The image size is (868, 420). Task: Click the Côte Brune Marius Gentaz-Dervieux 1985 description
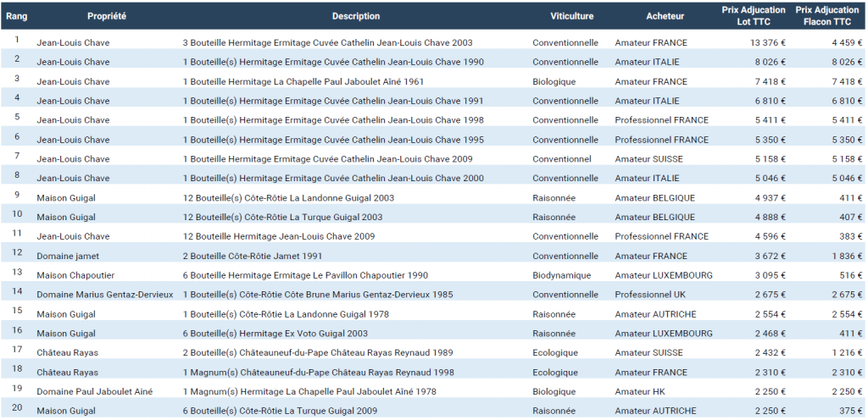click(x=318, y=295)
